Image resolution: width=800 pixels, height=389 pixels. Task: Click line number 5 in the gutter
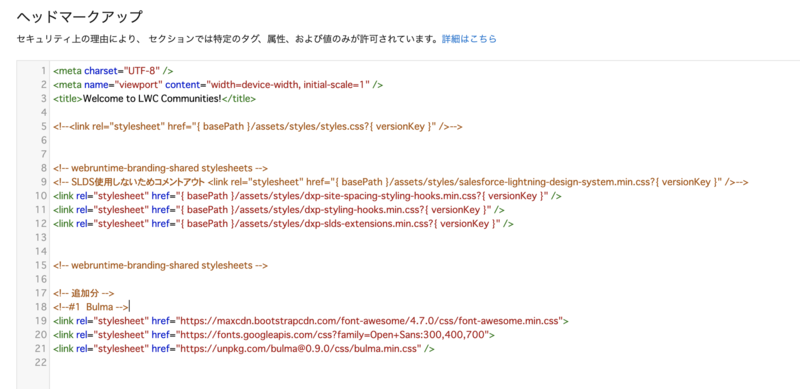coord(44,126)
